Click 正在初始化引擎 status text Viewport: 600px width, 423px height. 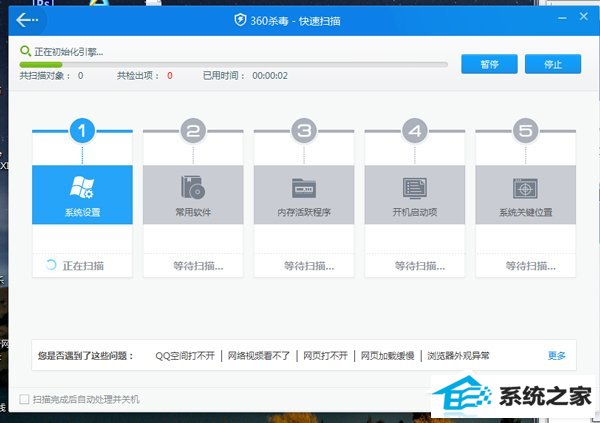click(68, 51)
